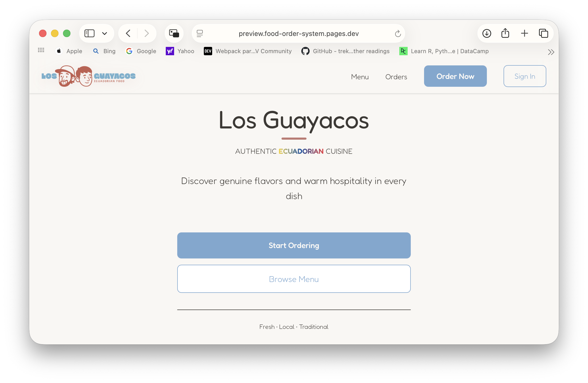The image size is (588, 383).
Task: Click the Share icon
Action: pyautogui.click(x=505, y=33)
